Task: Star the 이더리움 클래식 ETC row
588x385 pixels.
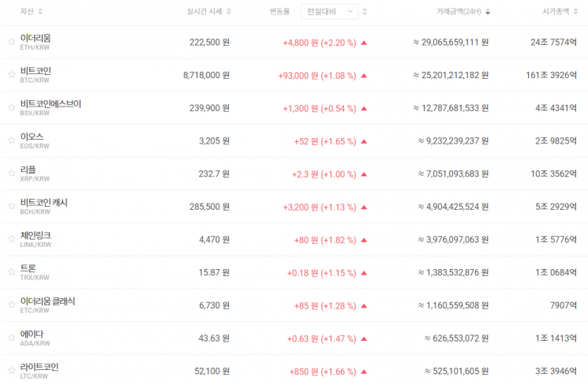Action: click(12, 305)
